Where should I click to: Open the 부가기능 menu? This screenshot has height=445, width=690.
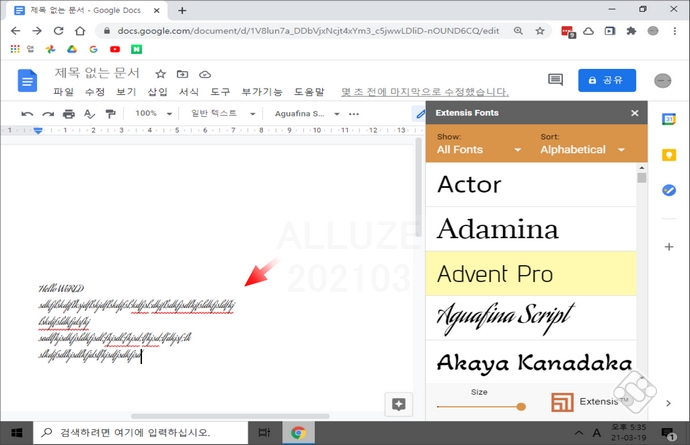(262, 92)
